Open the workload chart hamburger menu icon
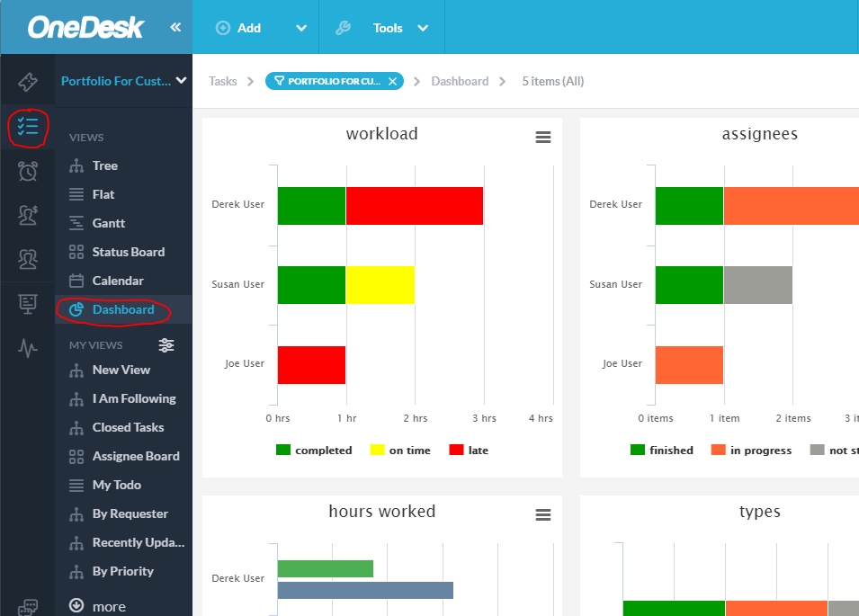The width and height of the screenshot is (859, 616). [542, 137]
